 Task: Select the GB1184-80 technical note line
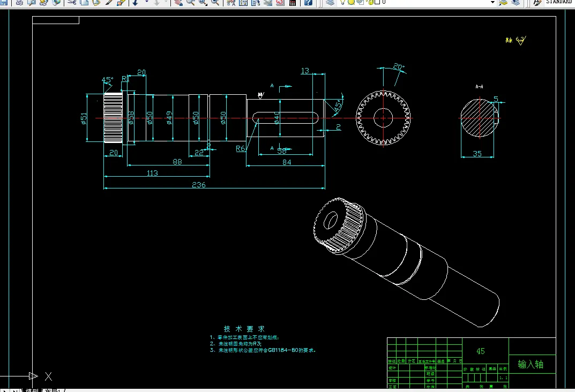coord(263,350)
